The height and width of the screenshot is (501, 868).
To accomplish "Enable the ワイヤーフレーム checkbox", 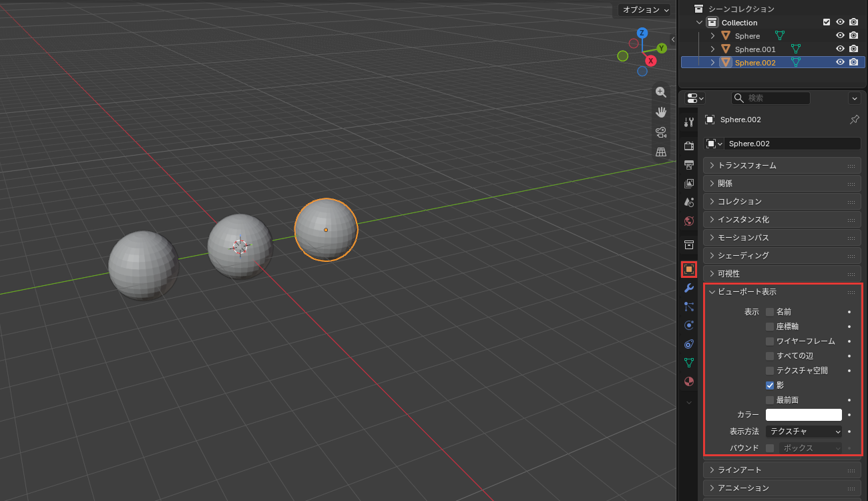I will (x=770, y=341).
